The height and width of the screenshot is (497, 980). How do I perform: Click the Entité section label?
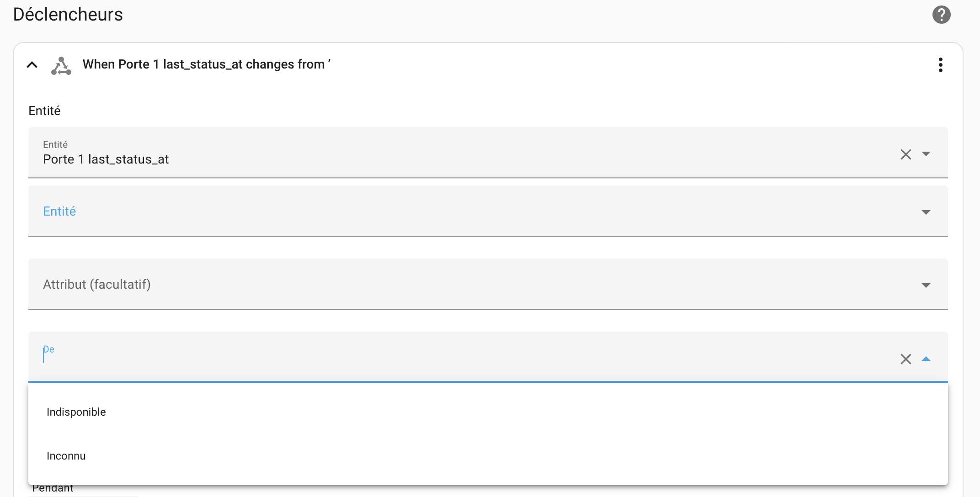click(44, 111)
